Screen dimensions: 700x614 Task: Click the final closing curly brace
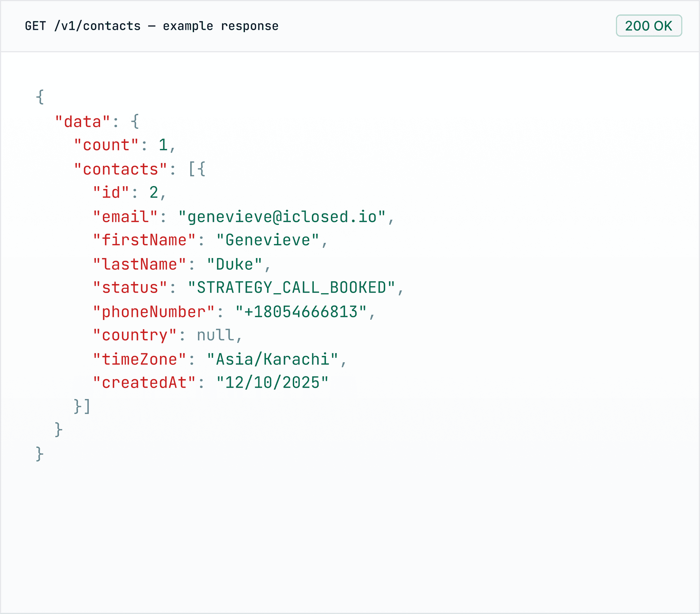click(x=40, y=454)
